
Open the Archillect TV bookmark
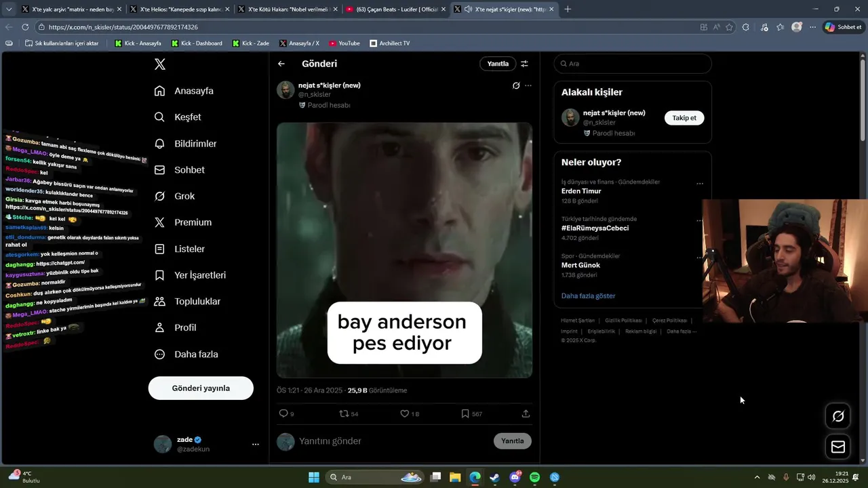(x=390, y=43)
